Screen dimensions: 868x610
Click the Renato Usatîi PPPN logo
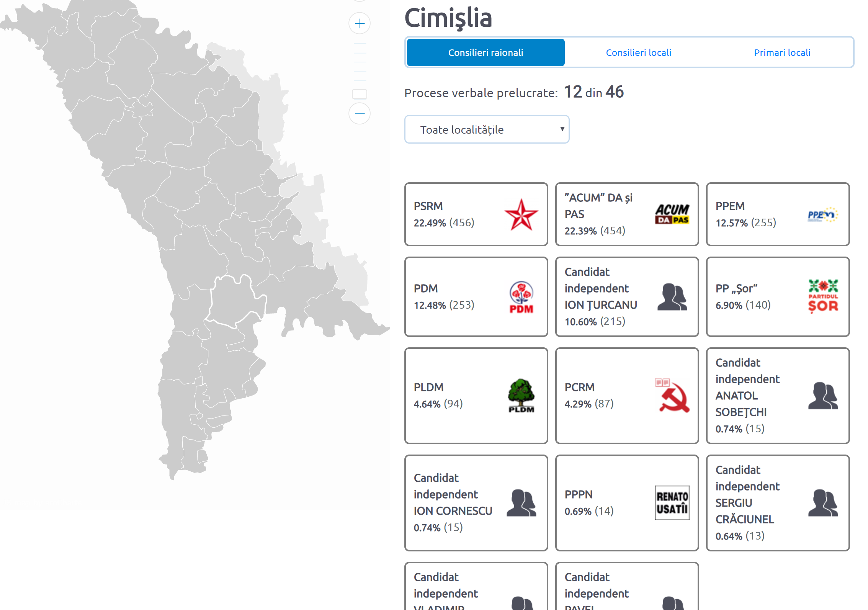[672, 503]
